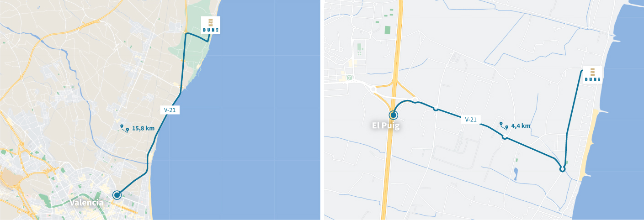Click the route pin icon beside 15,8 km
This screenshot has width=644, height=220.
coord(124,128)
